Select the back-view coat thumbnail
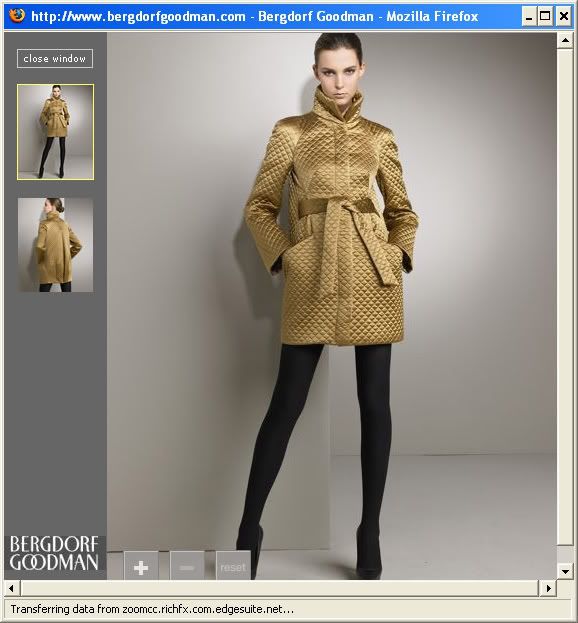This screenshot has height=623, width=578. coord(56,245)
